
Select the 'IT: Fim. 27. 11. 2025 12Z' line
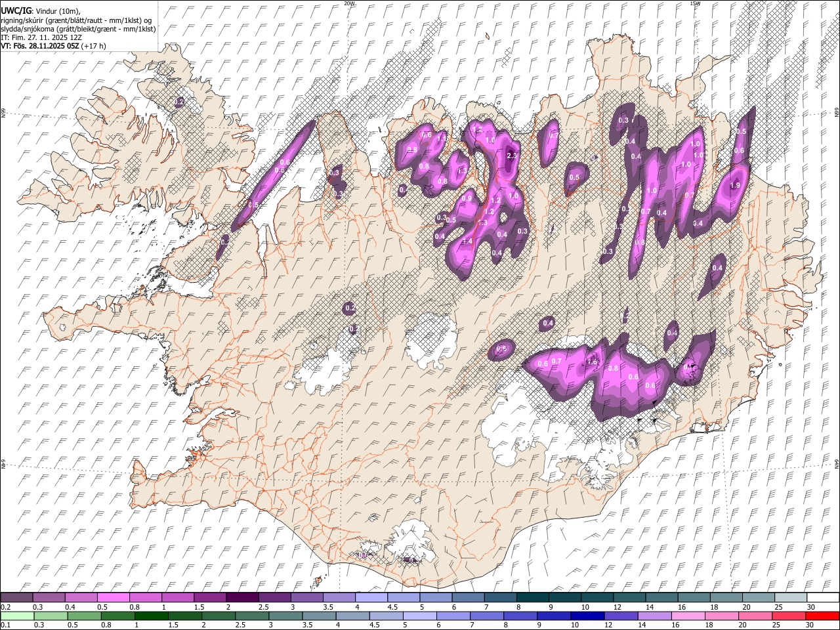pos(41,37)
